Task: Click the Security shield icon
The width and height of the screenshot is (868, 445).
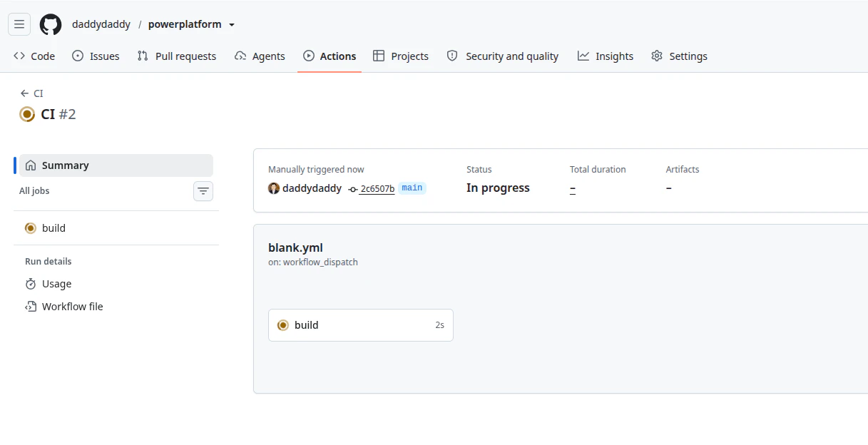Action: pos(452,56)
